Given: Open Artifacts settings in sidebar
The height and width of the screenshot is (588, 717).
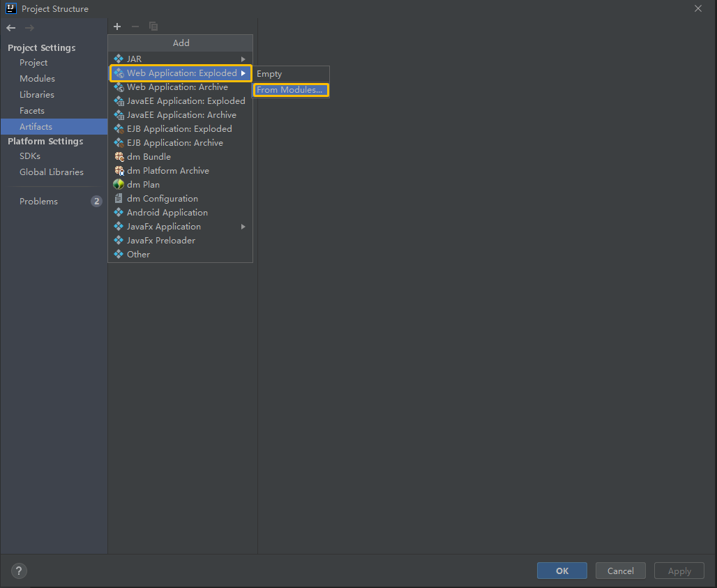Looking at the screenshot, I should click(54, 127).
